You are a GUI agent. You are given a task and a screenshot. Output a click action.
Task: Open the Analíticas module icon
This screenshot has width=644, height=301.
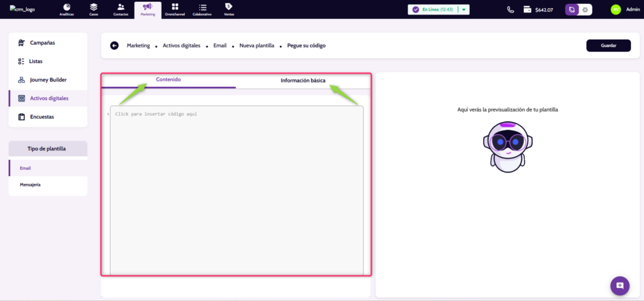pos(67,9)
